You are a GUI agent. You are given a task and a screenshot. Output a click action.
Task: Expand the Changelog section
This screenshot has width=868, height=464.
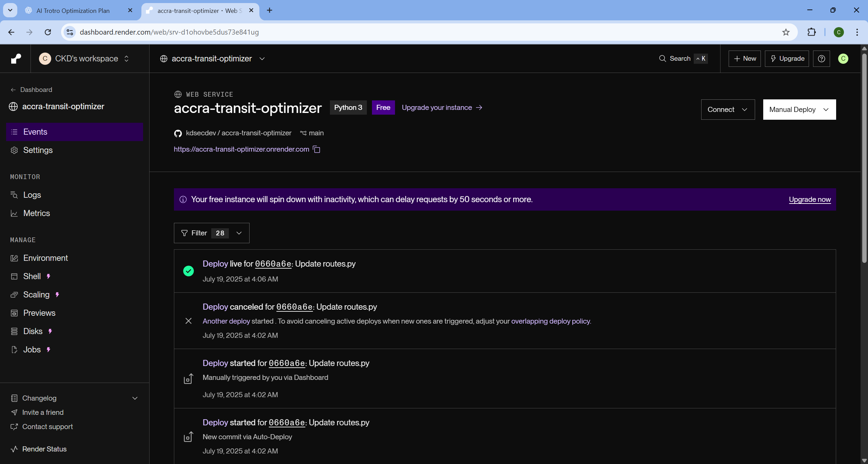135,398
